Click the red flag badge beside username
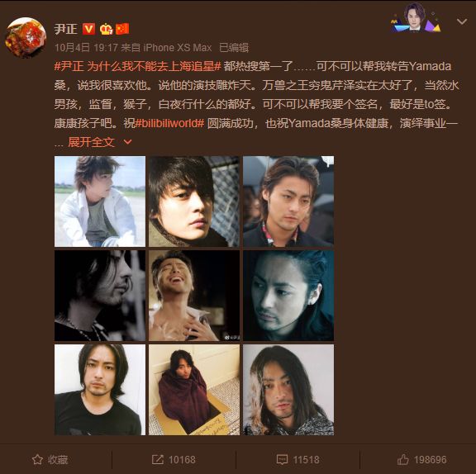The height and width of the screenshot is (474, 476). 122,29
